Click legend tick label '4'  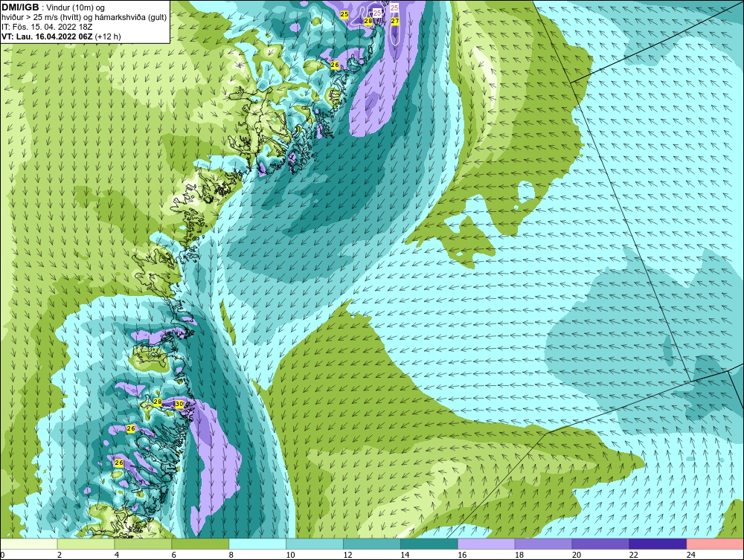pos(117,555)
